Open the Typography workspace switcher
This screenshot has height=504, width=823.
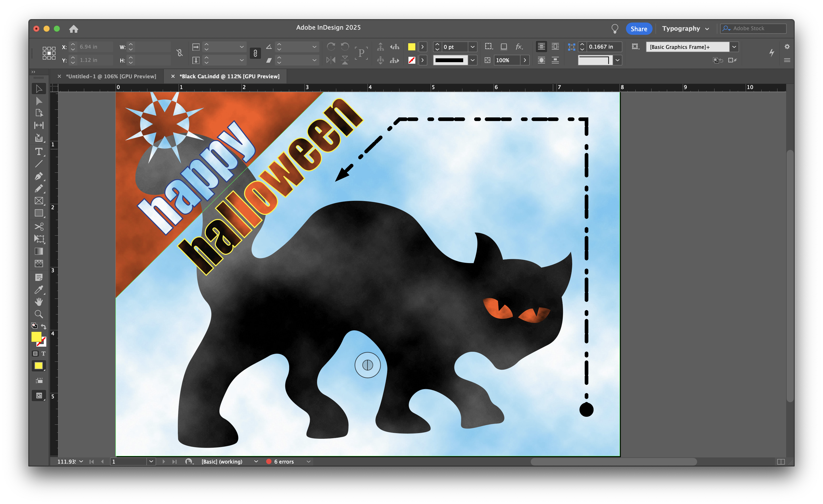(x=685, y=29)
